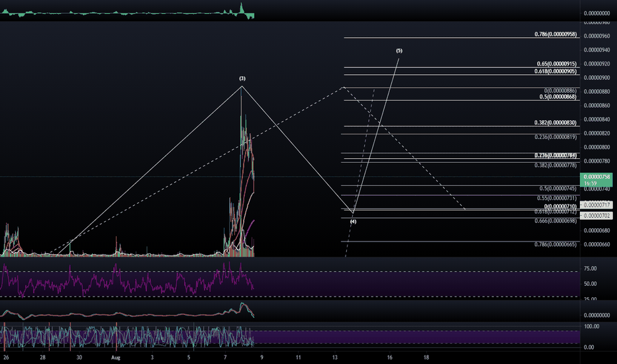This screenshot has width=617, height=364.
Task: Click 0.00000920 on the price scale
Action: click(596, 64)
